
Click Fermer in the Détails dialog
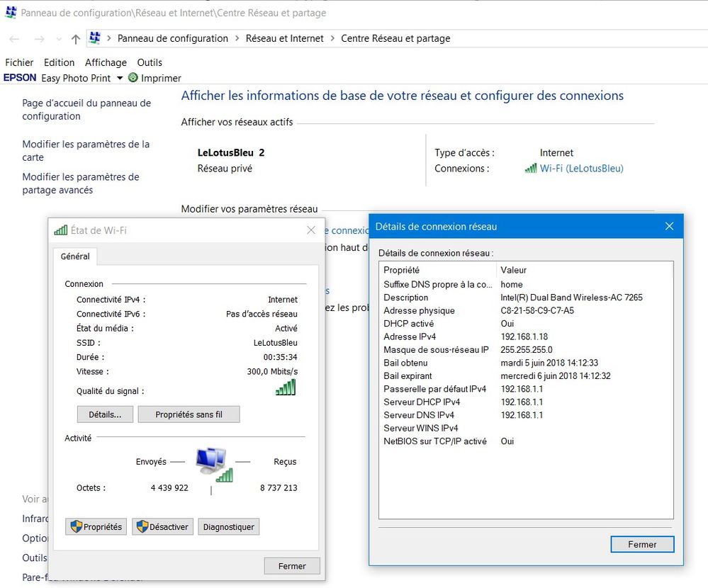click(x=642, y=544)
